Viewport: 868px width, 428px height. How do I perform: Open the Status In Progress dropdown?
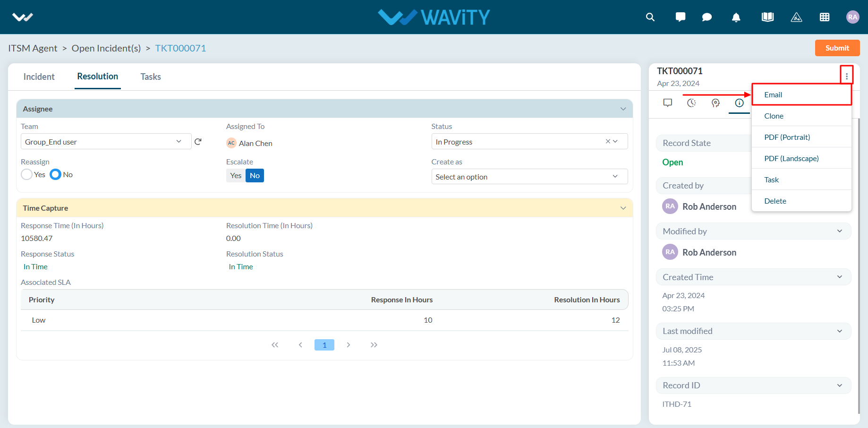click(529, 141)
